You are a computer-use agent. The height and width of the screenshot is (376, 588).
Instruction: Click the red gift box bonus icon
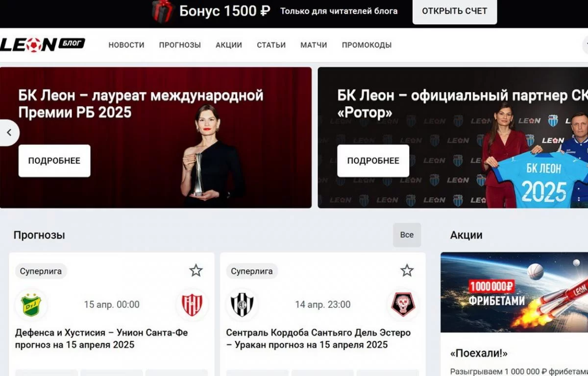point(162,11)
